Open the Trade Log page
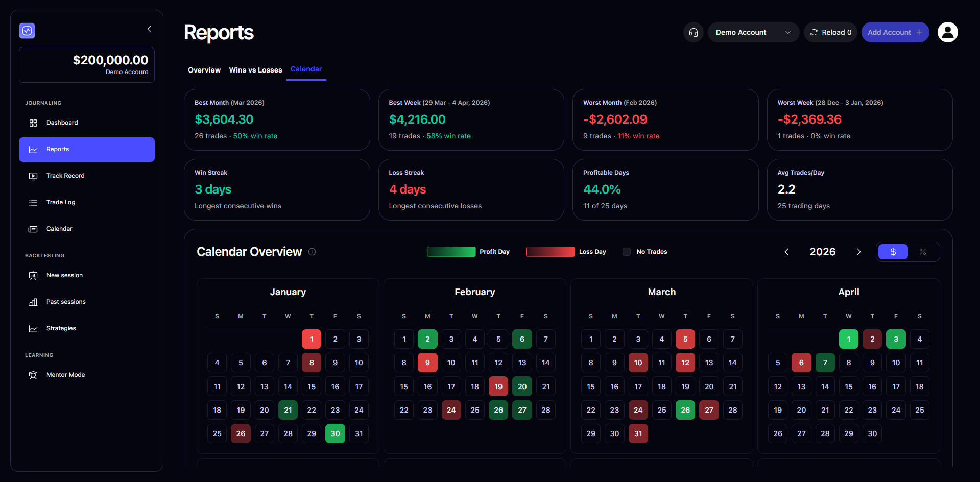This screenshot has width=980, height=482. pyautogui.click(x=60, y=202)
